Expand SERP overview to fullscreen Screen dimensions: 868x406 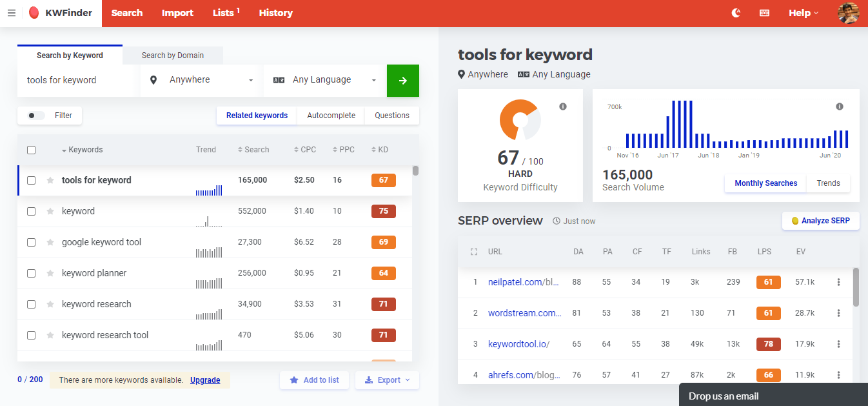coord(474,252)
